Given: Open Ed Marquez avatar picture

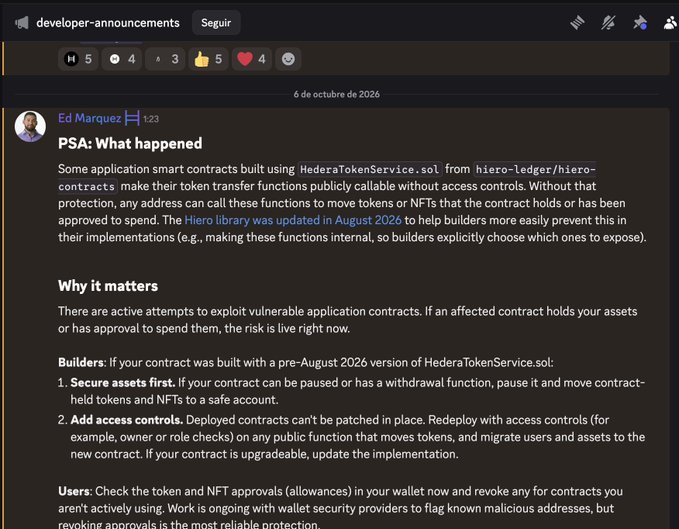Looking at the screenshot, I should point(30,126).
